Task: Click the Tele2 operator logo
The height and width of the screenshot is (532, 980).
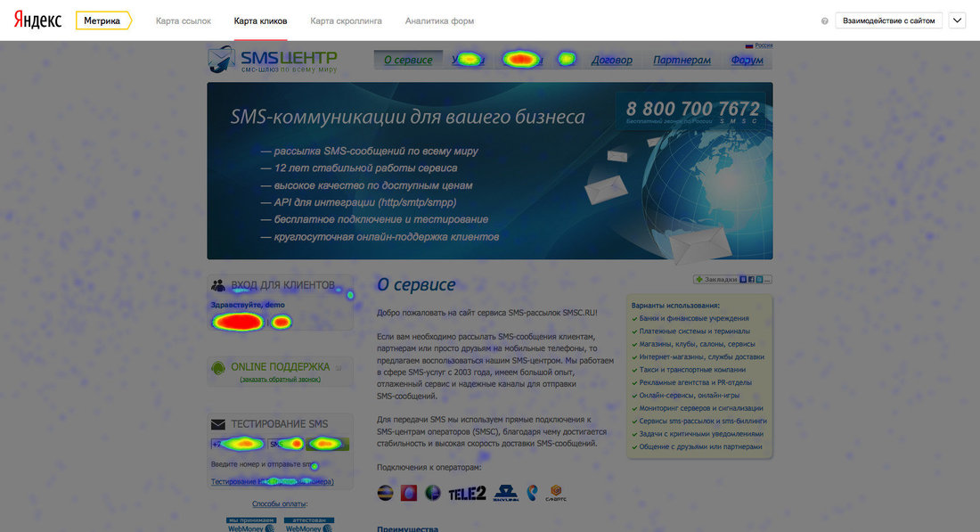Action: click(x=466, y=493)
